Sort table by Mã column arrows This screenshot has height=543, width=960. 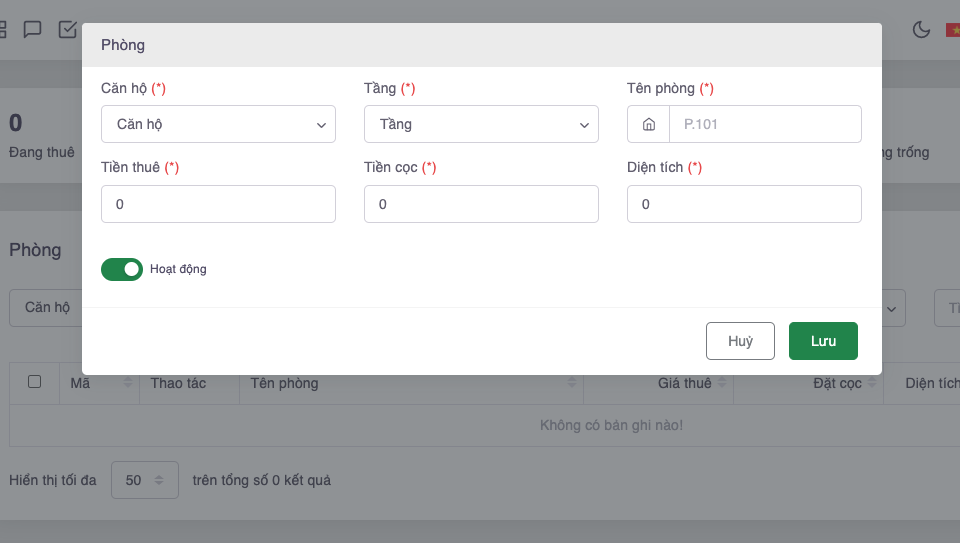[x=128, y=383]
